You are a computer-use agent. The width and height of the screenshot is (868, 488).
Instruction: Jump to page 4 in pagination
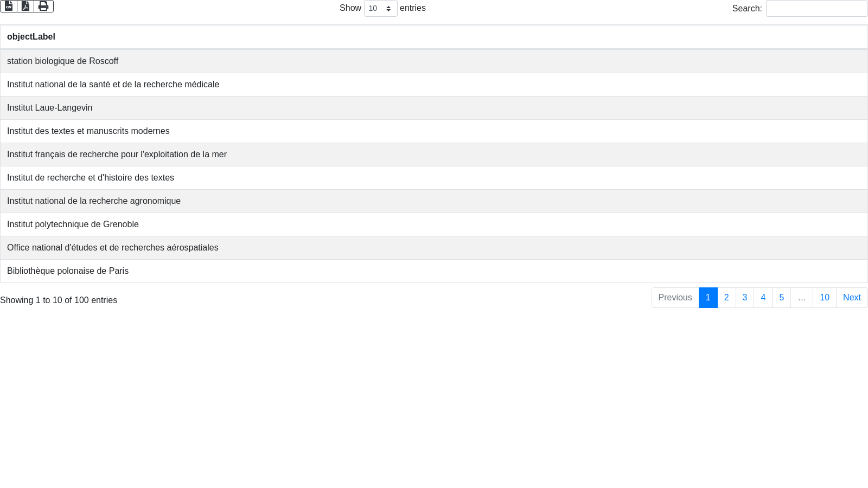tap(763, 298)
